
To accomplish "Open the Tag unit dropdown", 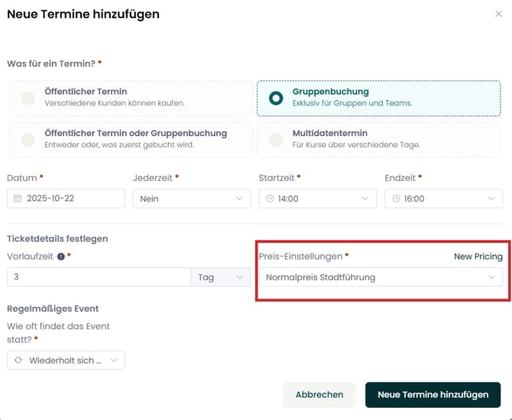I will [x=220, y=277].
